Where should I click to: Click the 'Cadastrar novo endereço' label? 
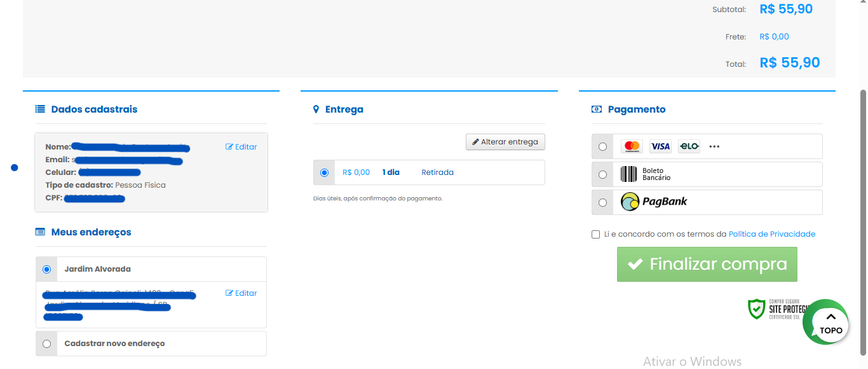(114, 344)
